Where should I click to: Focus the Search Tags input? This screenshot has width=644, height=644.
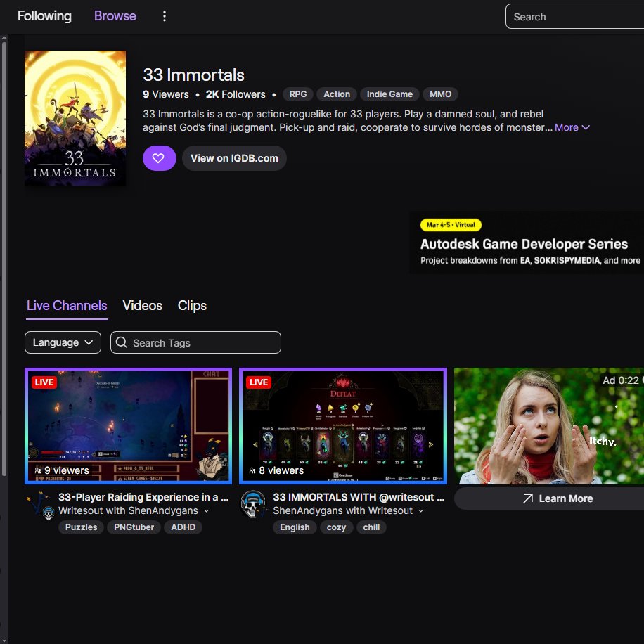[x=196, y=342]
